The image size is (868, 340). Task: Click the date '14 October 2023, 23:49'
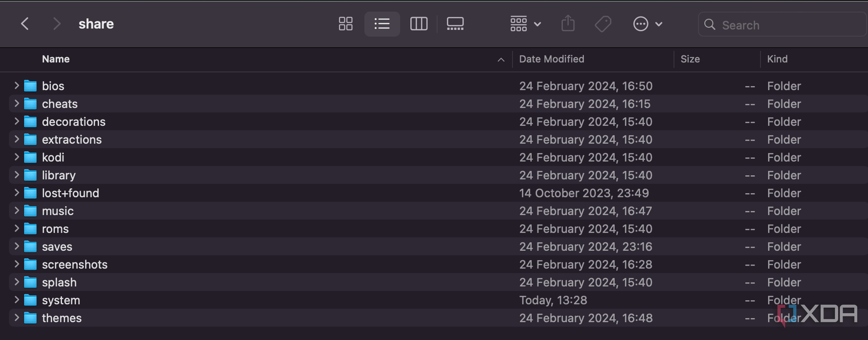click(x=584, y=193)
